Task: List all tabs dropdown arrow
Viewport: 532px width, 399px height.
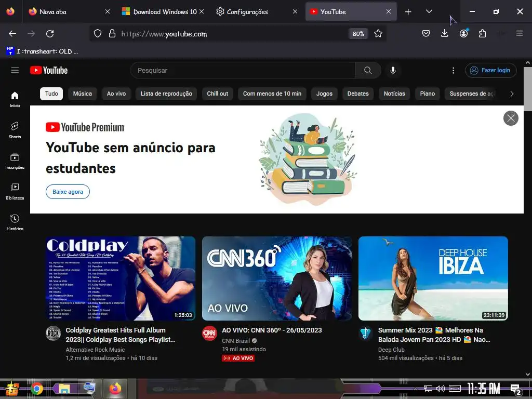Action: pyautogui.click(x=429, y=12)
